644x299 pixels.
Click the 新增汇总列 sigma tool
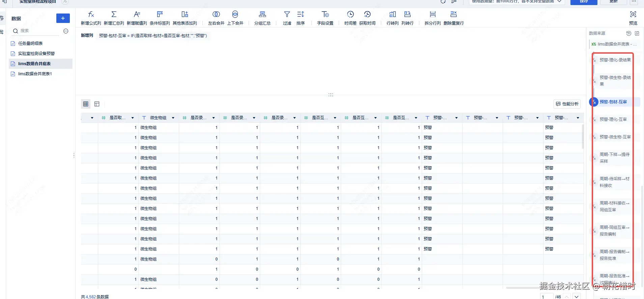114,18
